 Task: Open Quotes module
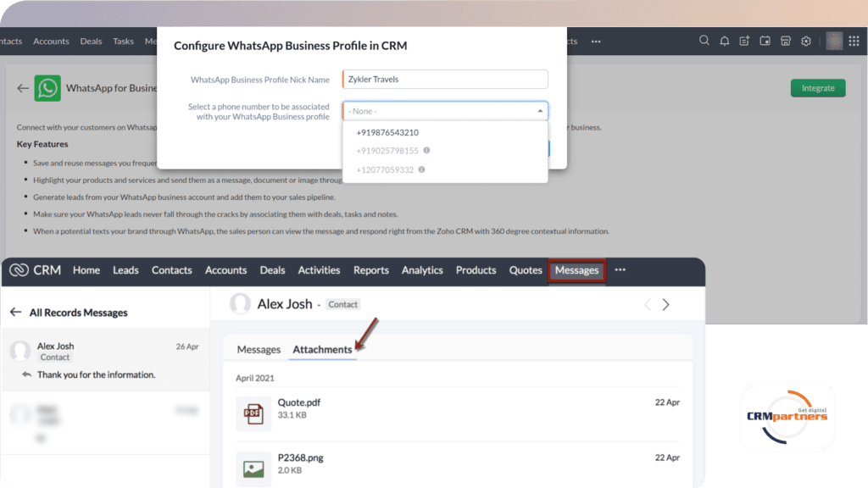pyautogui.click(x=526, y=270)
